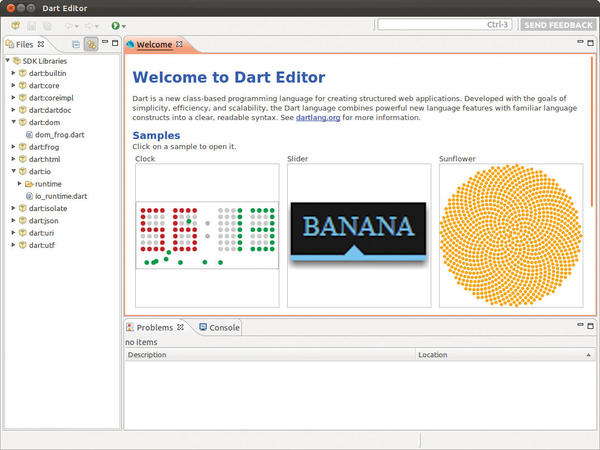
Task: Select the dart:uri label
Action: click(x=41, y=233)
